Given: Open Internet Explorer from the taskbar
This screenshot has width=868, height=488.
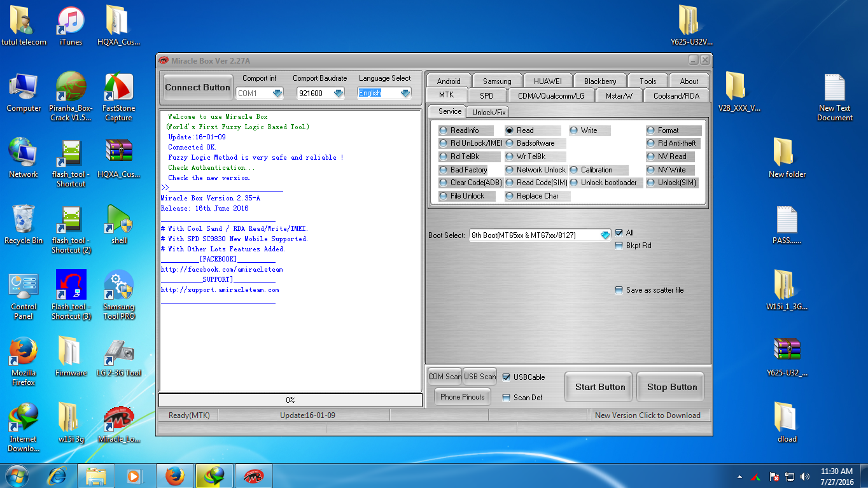Looking at the screenshot, I should (58, 475).
